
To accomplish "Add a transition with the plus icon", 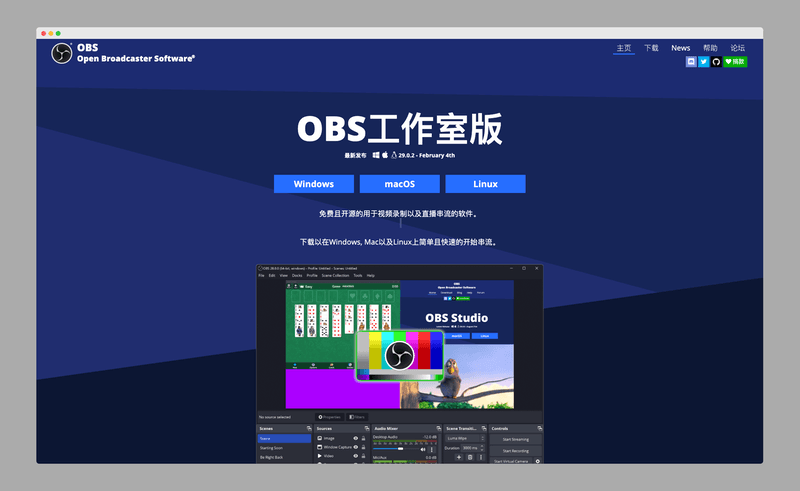I will pos(459,457).
